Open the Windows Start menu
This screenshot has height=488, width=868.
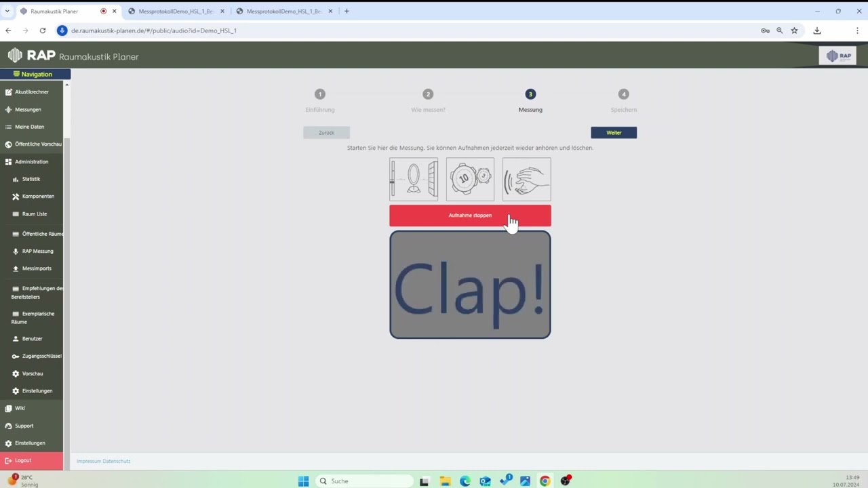coord(304,481)
